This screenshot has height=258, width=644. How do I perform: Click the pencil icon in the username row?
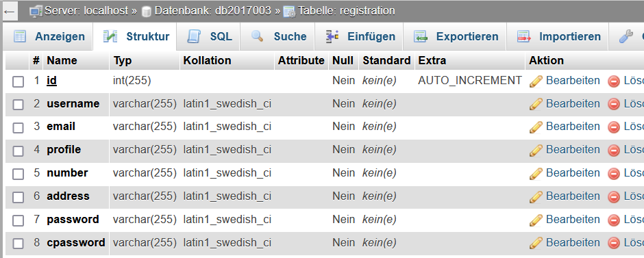click(536, 104)
